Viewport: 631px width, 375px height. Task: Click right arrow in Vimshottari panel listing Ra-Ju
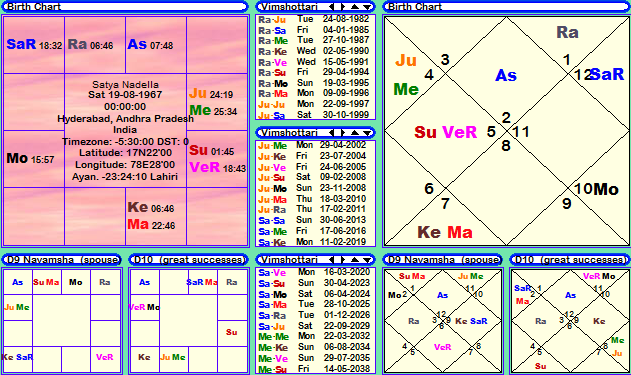point(342,7)
